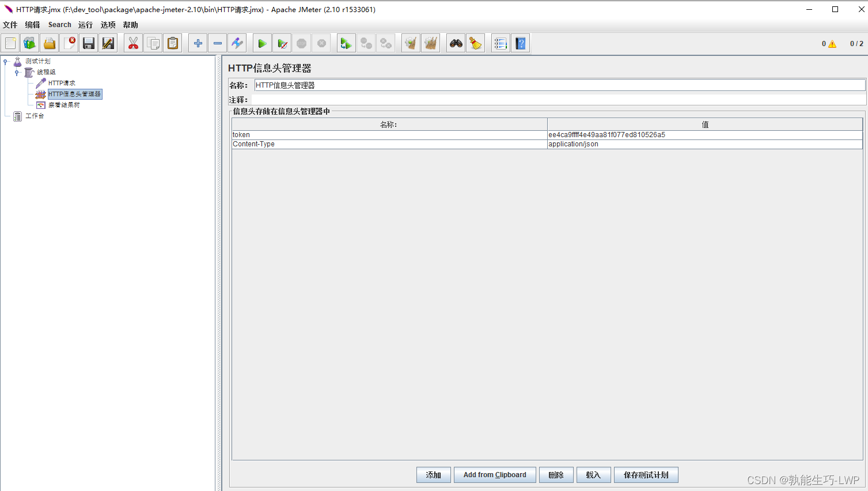Image resolution: width=868 pixels, height=491 pixels.
Task: Click the Paste clipboard toolbar icon
Action: pos(173,44)
